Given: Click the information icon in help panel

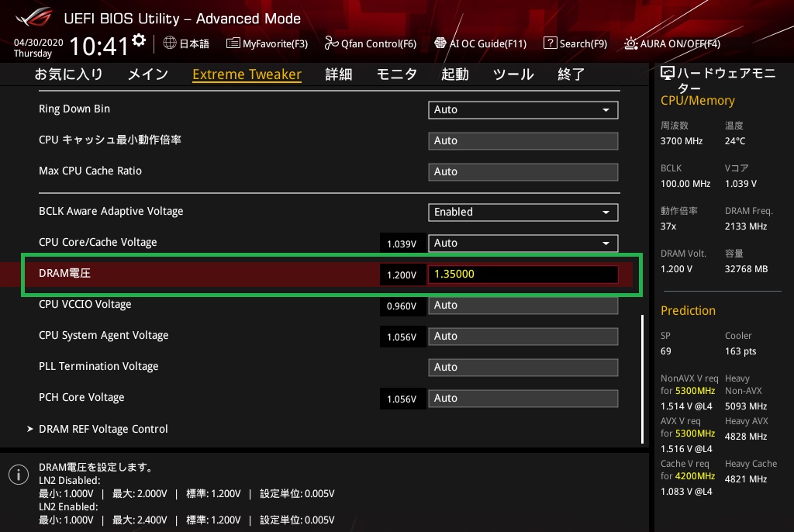Looking at the screenshot, I should click(19, 475).
